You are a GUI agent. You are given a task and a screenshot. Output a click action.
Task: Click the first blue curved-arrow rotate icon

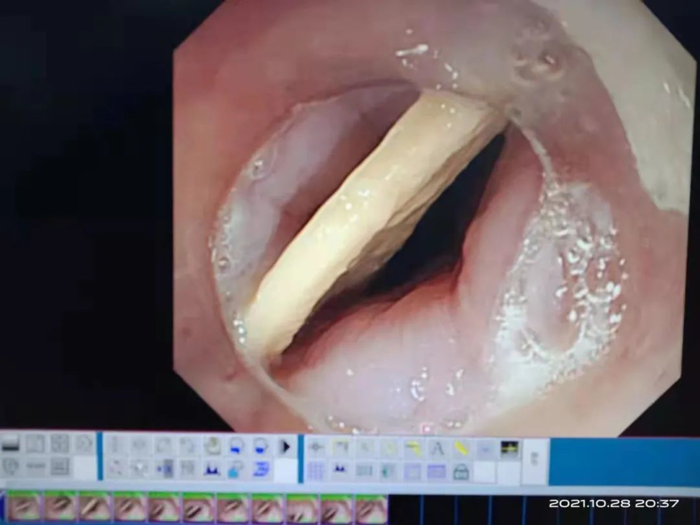tap(236, 446)
